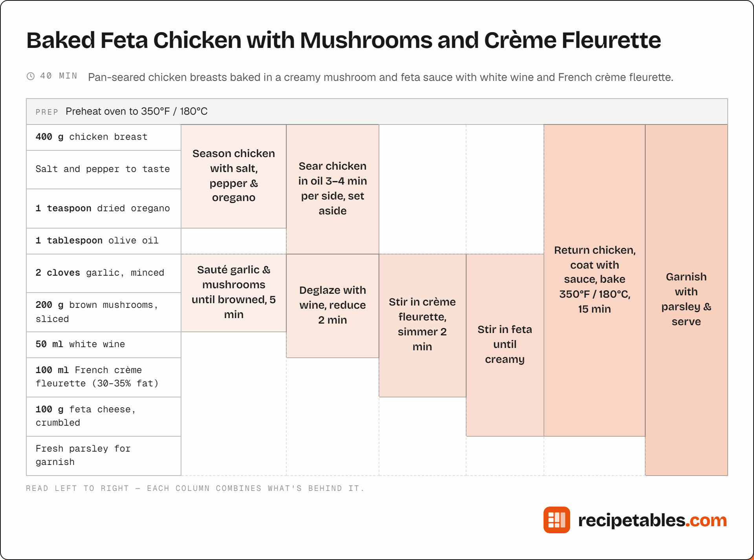Click the recipe title heading
The width and height of the screenshot is (754, 560).
coord(344,40)
